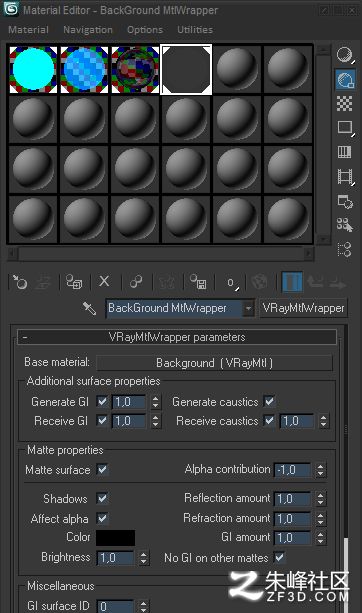Click Put to Library save icon
The width and height of the screenshot is (362, 613).
pyautogui.click(x=198, y=281)
